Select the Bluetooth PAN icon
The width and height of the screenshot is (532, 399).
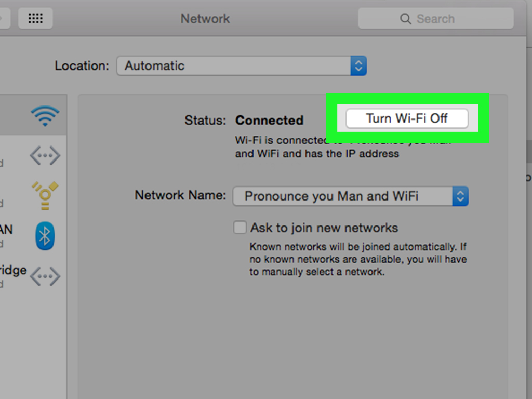coord(45,236)
